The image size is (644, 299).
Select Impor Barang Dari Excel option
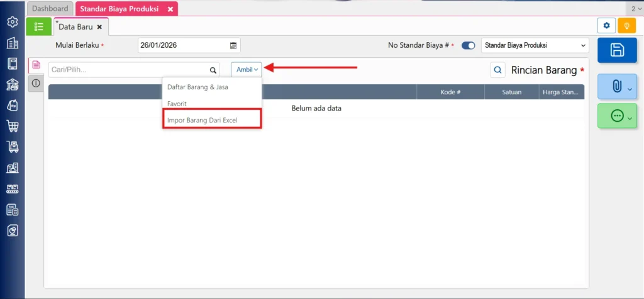pos(212,121)
